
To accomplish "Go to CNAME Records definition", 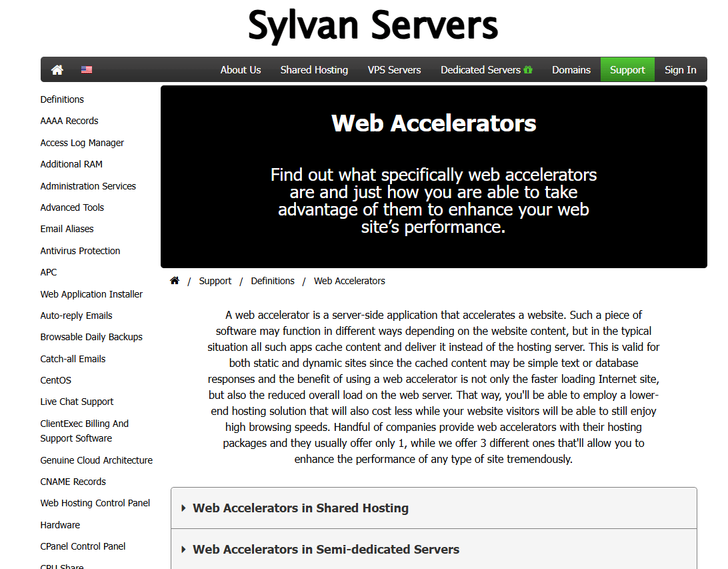I will [x=73, y=481].
